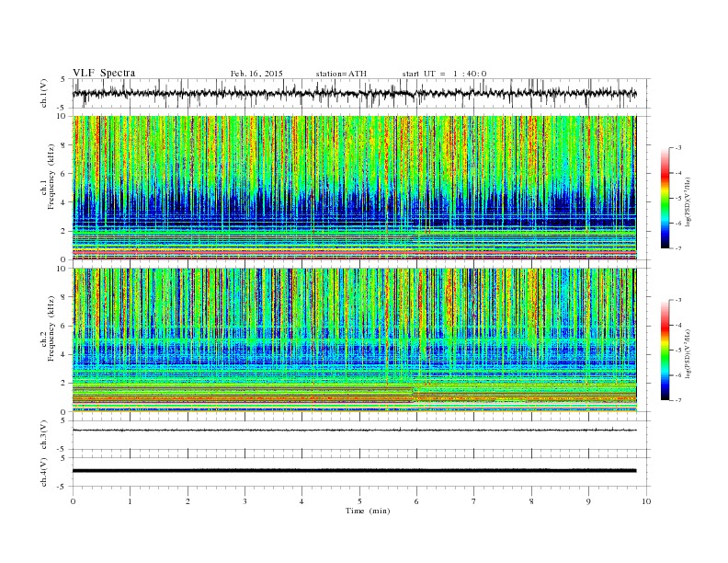Click time axis tick label '8'
Image resolution: width=728 pixels, height=563 pixels.
tap(531, 501)
